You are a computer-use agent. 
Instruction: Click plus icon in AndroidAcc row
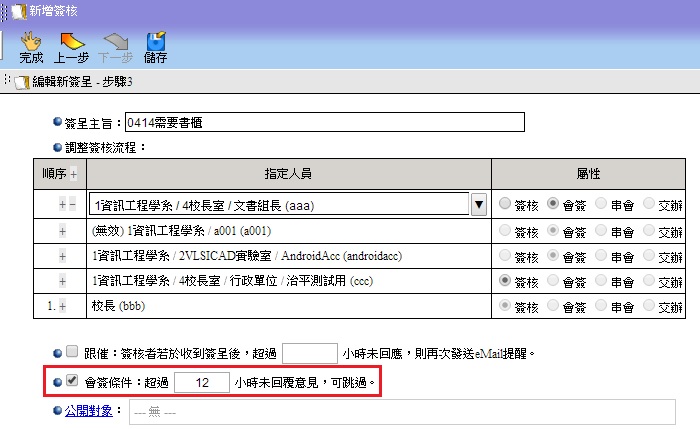click(x=63, y=255)
